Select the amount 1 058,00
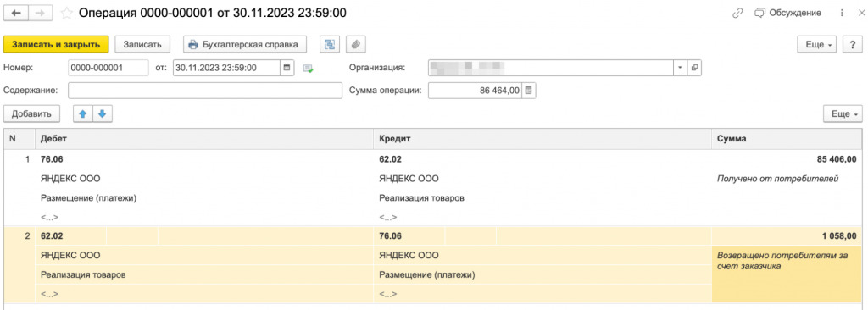 click(840, 236)
